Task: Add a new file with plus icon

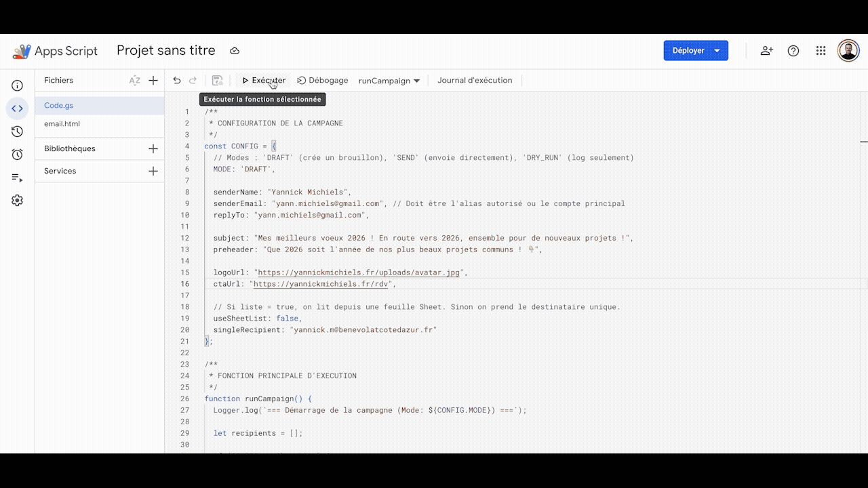Action: [153, 81]
